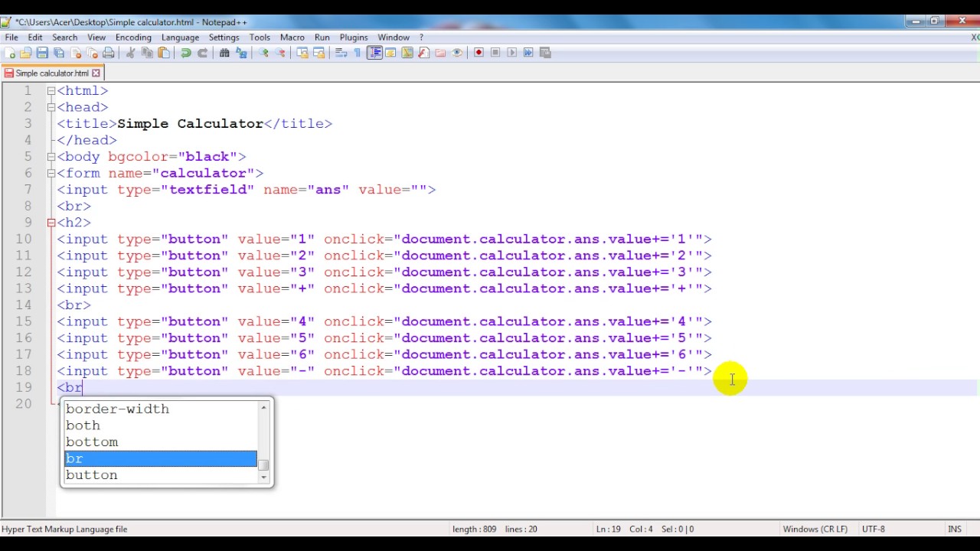Viewport: 980px width, 551px height.
Task: Click the Close document toolbar icon
Action: (x=76, y=53)
